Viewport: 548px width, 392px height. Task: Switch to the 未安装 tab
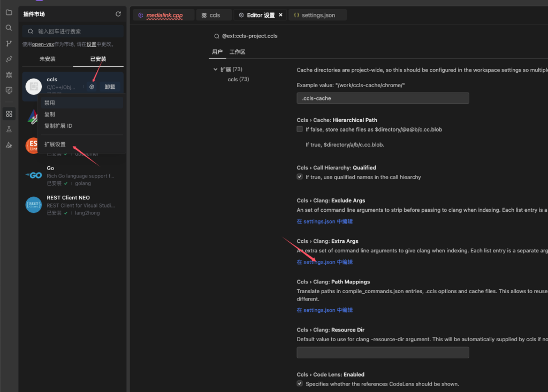pos(48,59)
